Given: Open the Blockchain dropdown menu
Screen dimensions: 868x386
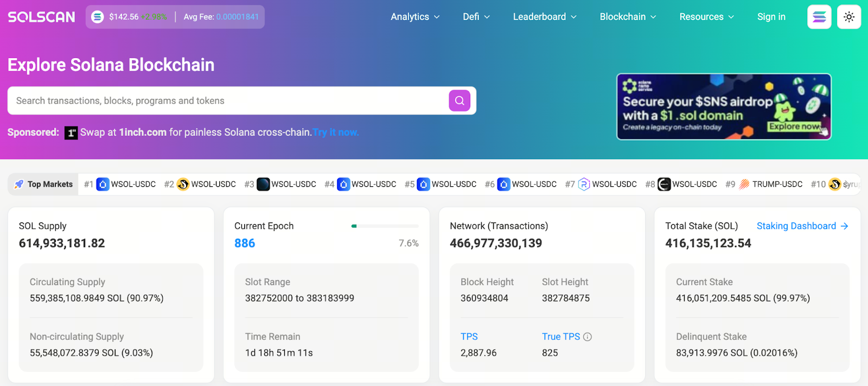Looking at the screenshot, I should coord(628,17).
